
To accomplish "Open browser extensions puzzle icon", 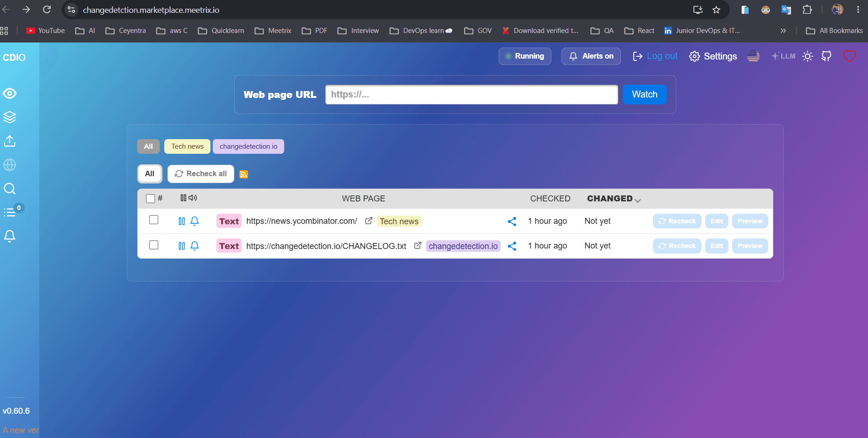I will (x=807, y=10).
